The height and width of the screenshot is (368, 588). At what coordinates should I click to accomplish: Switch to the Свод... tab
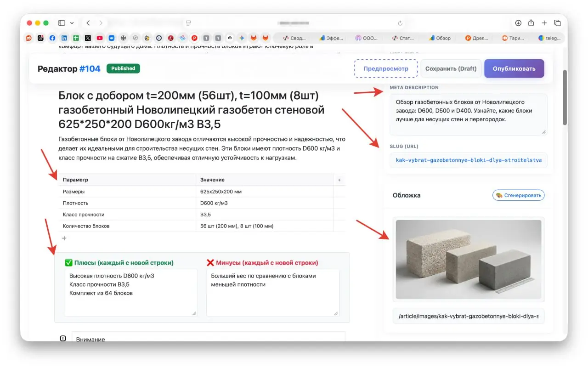point(294,38)
